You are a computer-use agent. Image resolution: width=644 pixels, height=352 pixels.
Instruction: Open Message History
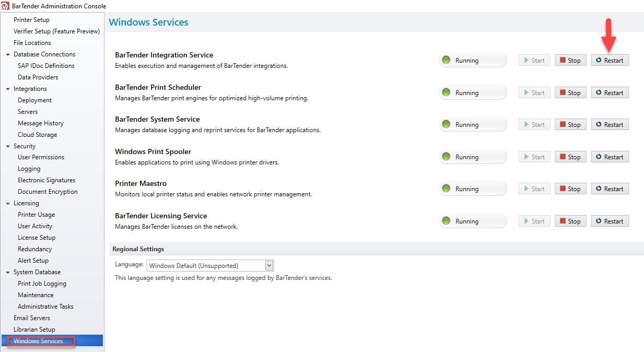(x=41, y=123)
